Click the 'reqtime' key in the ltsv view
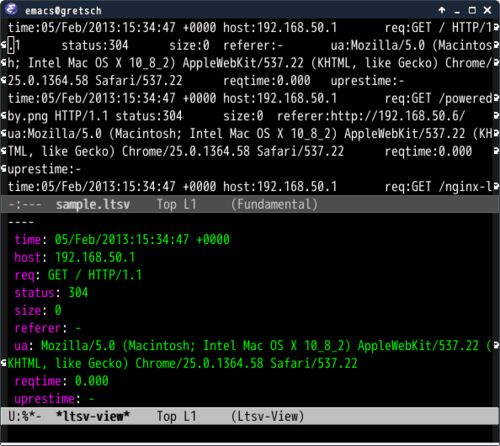Viewport: 500px width, 446px height. click(x=38, y=381)
